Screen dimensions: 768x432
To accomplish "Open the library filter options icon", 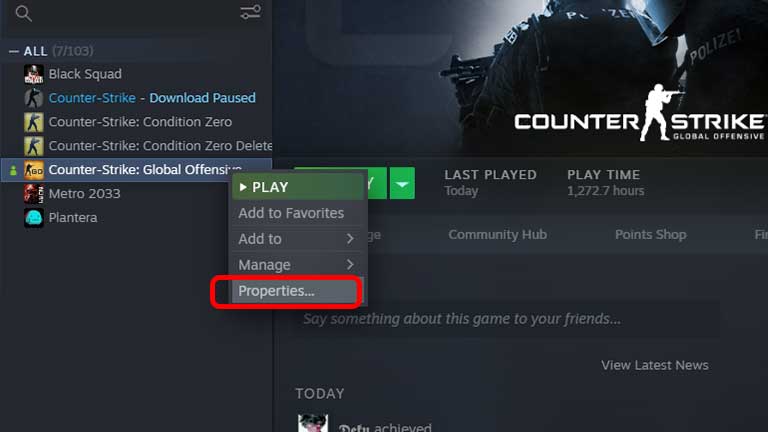I will (250, 12).
